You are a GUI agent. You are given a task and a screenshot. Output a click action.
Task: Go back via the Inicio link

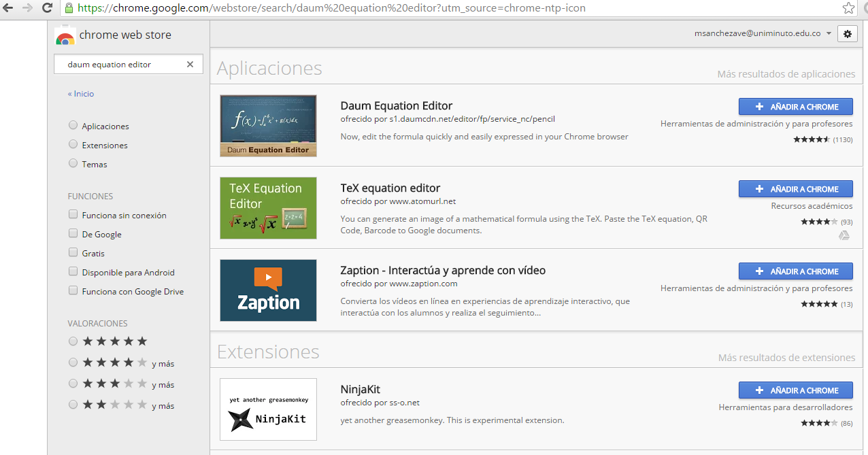pyautogui.click(x=81, y=94)
